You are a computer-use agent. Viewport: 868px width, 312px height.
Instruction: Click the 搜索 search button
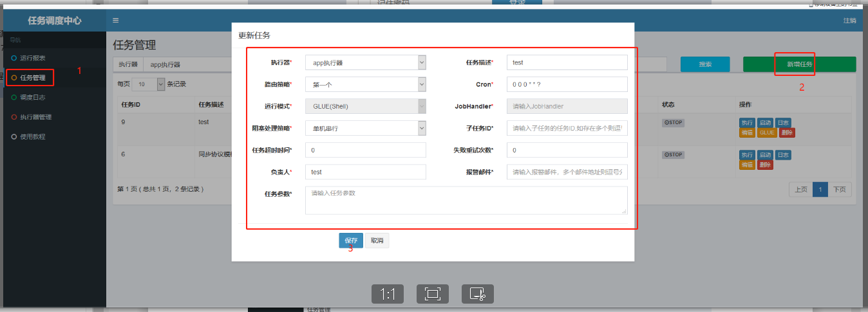pos(705,64)
